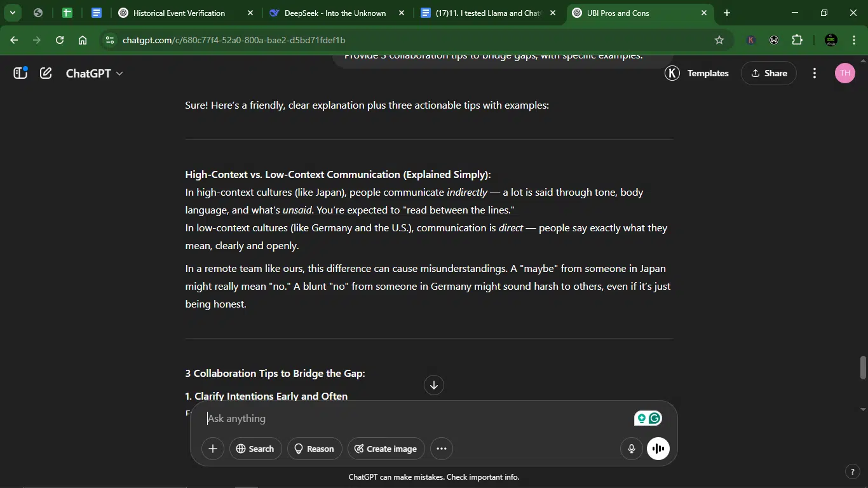Viewport: 868px width, 488px height.
Task: Jump to bottom with down-arrow button
Action: click(x=434, y=385)
